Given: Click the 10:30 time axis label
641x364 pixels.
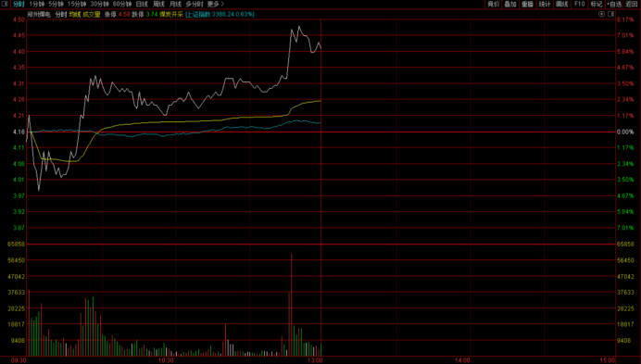Looking at the screenshot, I should [166, 360].
